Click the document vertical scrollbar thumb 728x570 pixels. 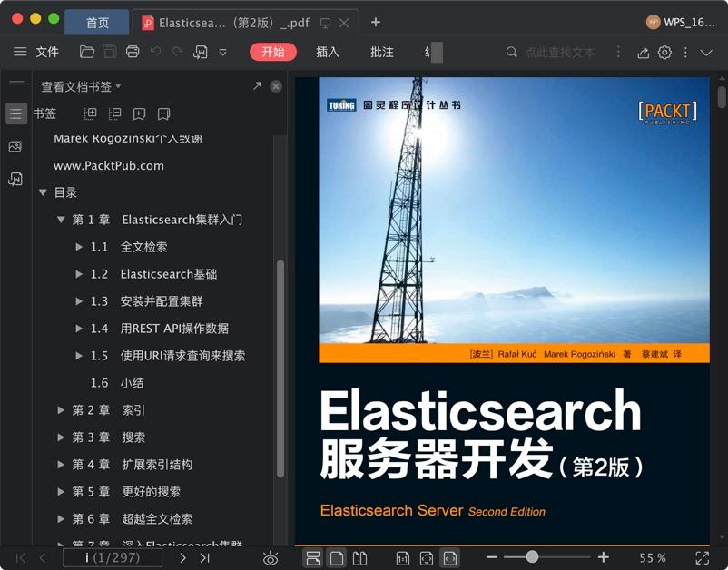(x=722, y=97)
